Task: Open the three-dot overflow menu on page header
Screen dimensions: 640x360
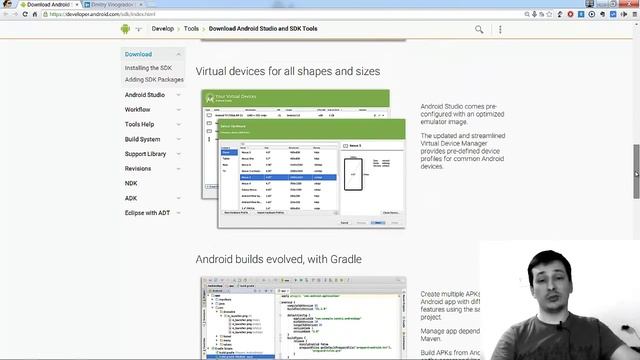Action: pyautogui.click(x=500, y=29)
